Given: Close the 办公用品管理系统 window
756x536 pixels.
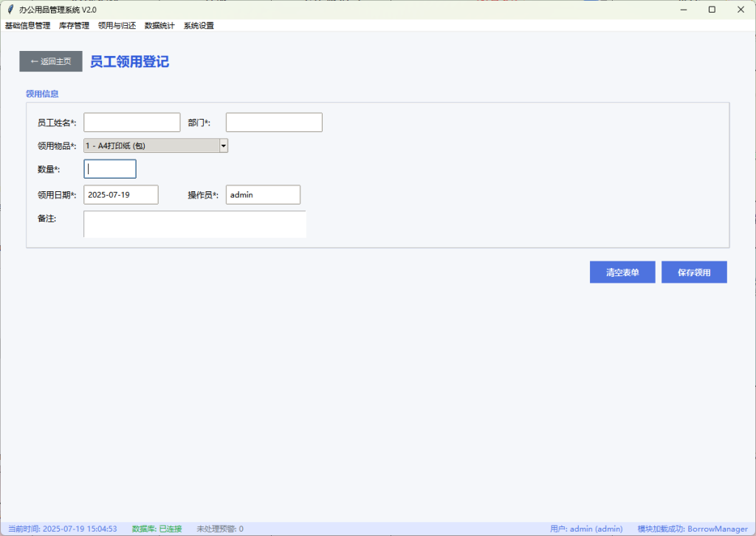Looking at the screenshot, I should (740, 10).
